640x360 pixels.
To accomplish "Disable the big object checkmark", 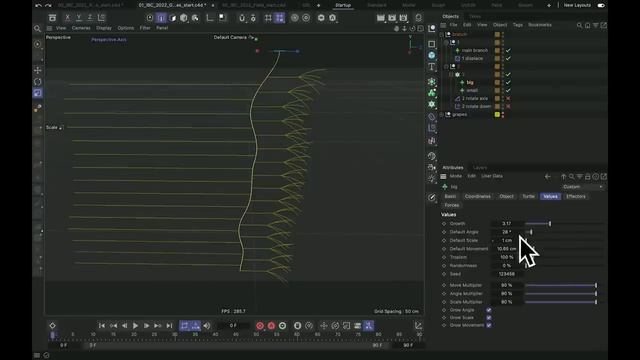I will pos(508,82).
